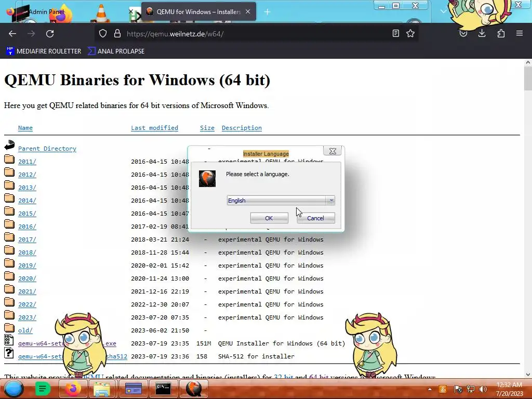The height and width of the screenshot is (399, 532).
Task: Open File Explorer from taskbar
Action: (x=102, y=389)
